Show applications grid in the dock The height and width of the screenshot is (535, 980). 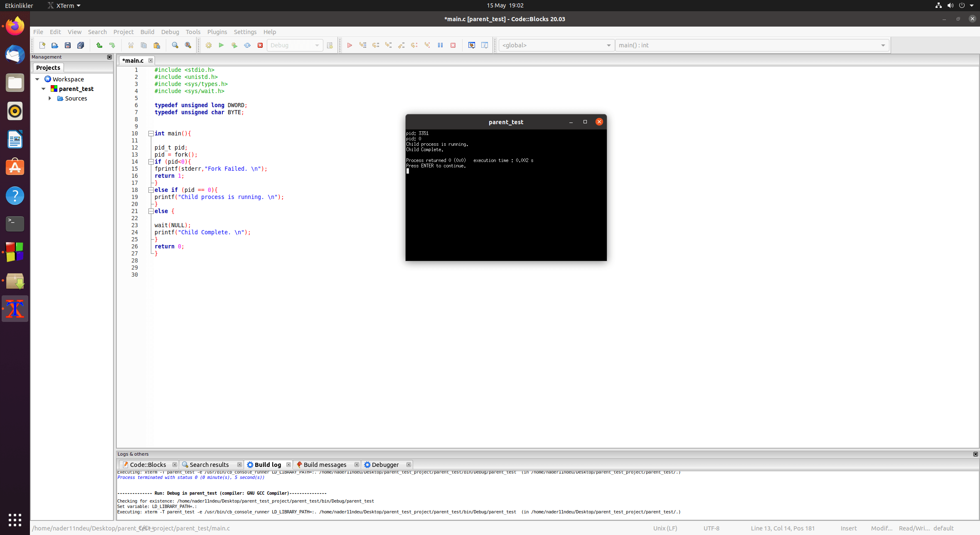[15, 520]
